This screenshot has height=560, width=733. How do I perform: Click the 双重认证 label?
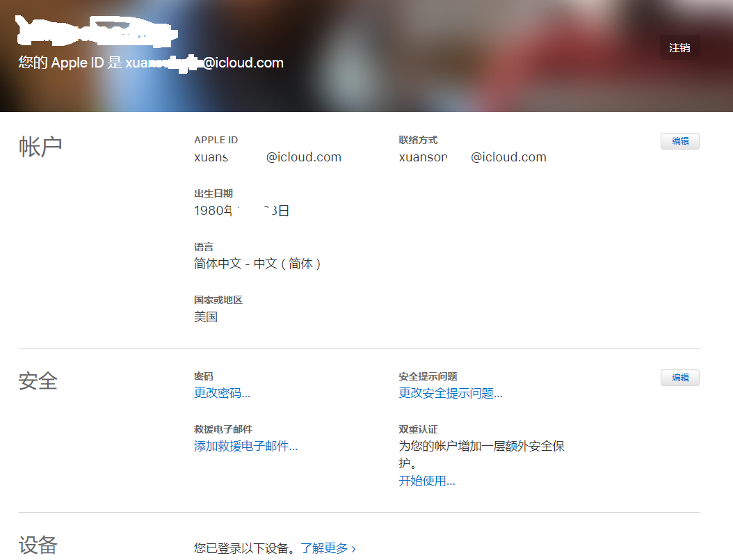coord(419,430)
